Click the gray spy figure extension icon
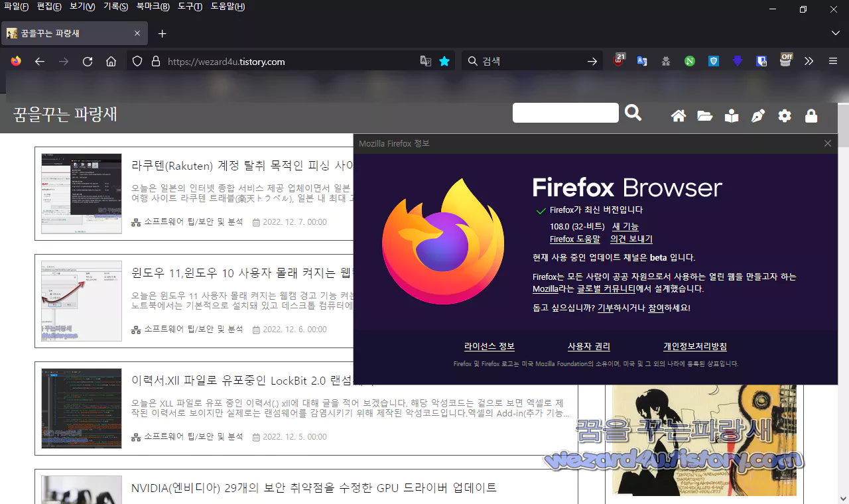Image resolution: width=849 pixels, height=504 pixels. tap(666, 61)
